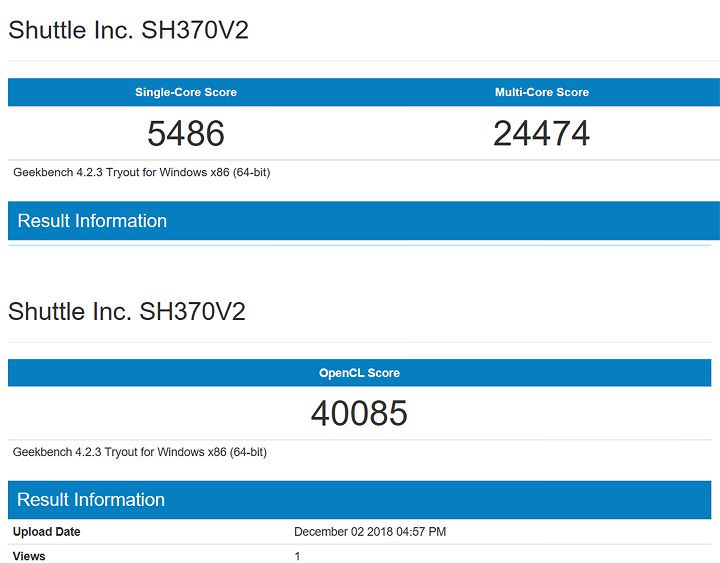Click the Views label

29,556
